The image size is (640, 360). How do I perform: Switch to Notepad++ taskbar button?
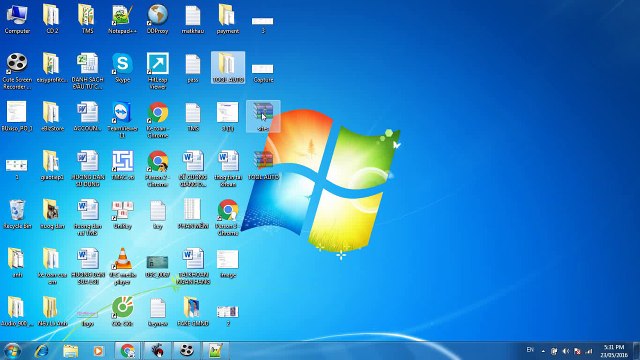pyautogui.click(x=216, y=351)
